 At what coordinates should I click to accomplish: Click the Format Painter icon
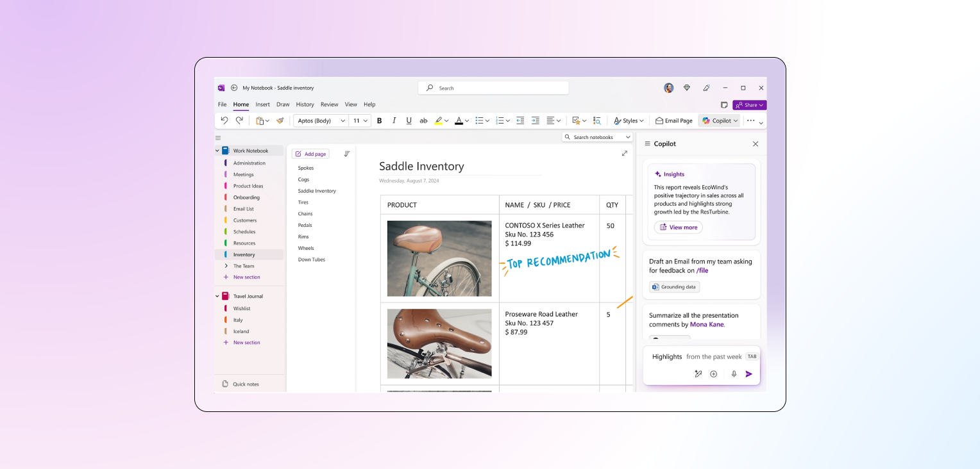[x=280, y=120]
